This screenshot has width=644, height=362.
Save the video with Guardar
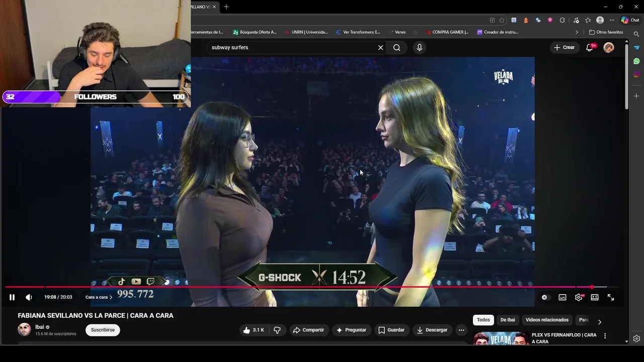391,330
